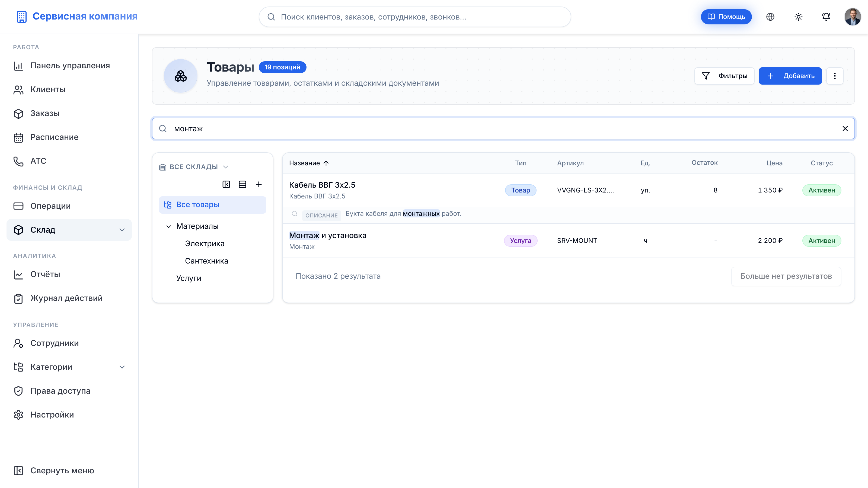Click the 2 200 ₽ price cell

tap(770, 241)
